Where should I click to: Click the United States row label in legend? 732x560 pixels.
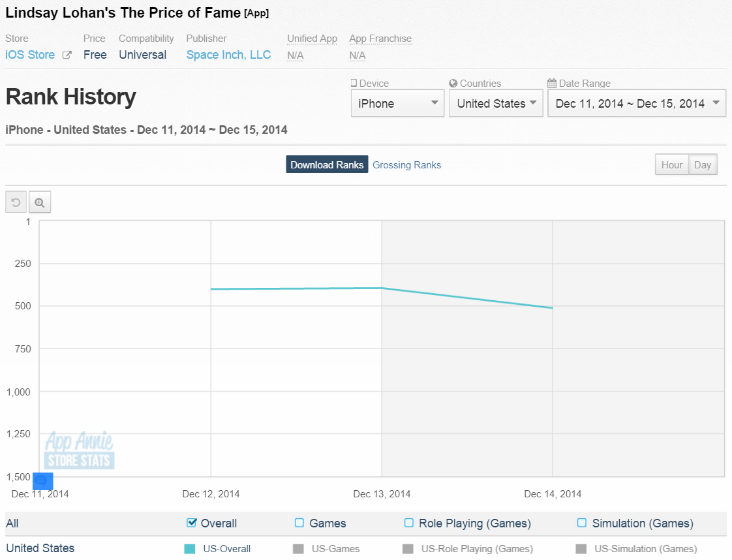pos(40,548)
